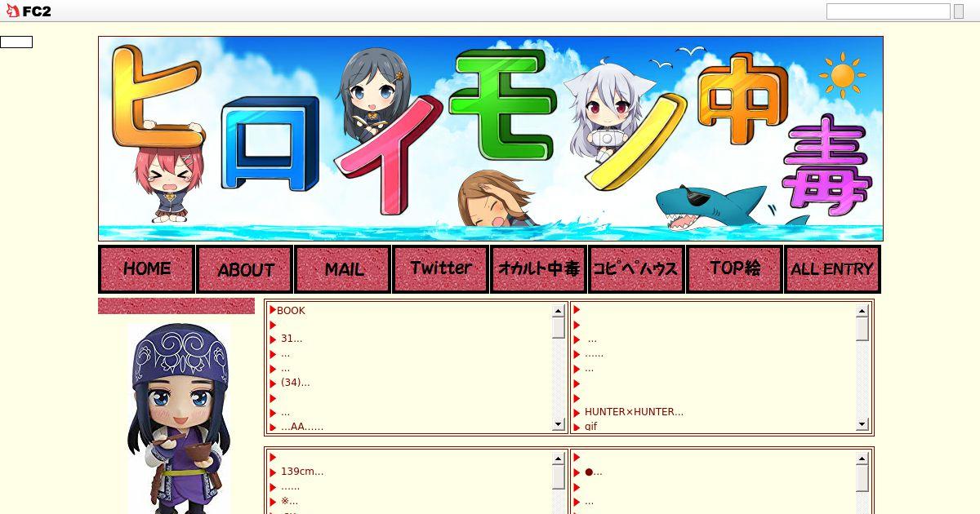980x514 pixels.
Task: Open the "gif" list entry
Action: pyautogui.click(x=590, y=427)
